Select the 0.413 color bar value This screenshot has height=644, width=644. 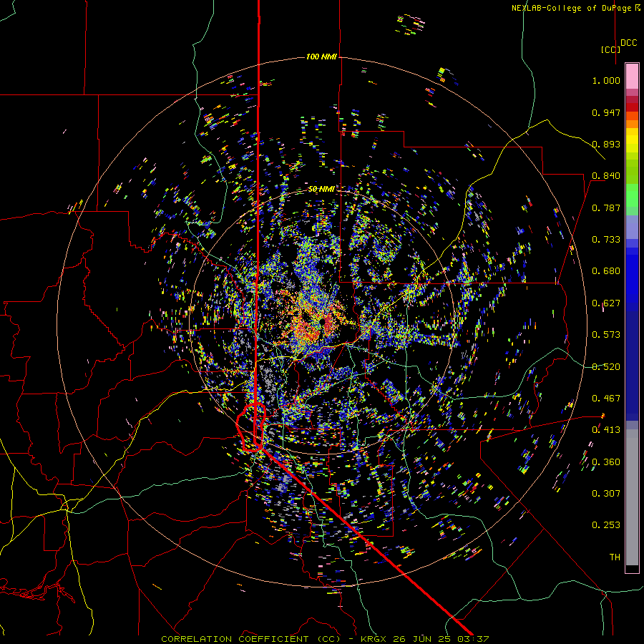pyautogui.click(x=606, y=430)
